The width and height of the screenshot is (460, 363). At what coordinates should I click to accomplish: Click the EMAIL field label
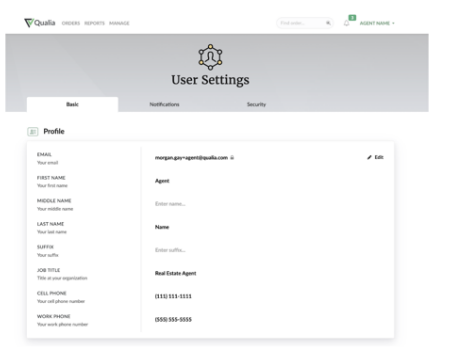point(44,154)
